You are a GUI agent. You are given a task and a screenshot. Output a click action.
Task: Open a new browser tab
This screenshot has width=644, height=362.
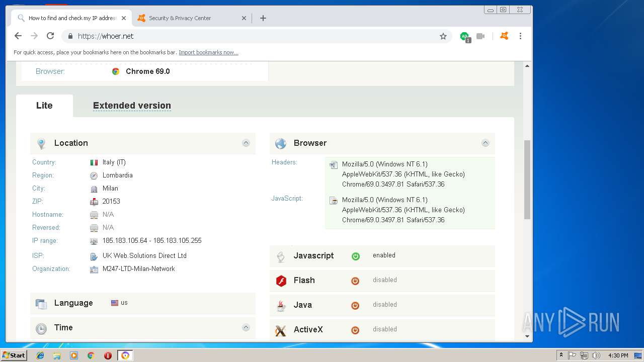[x=263, y=18]
